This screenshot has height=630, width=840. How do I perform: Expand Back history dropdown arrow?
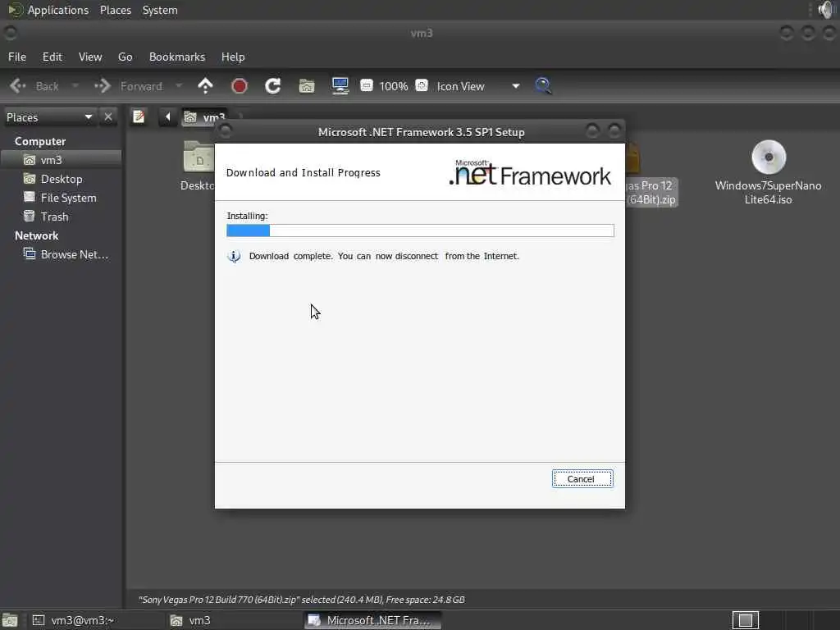(75, 85)
